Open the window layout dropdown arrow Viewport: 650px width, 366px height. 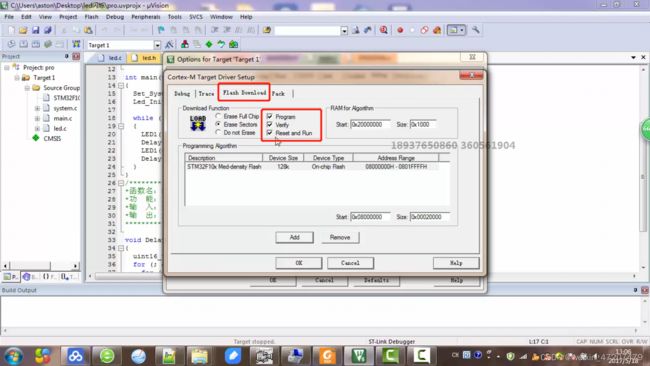click(462, 30)
